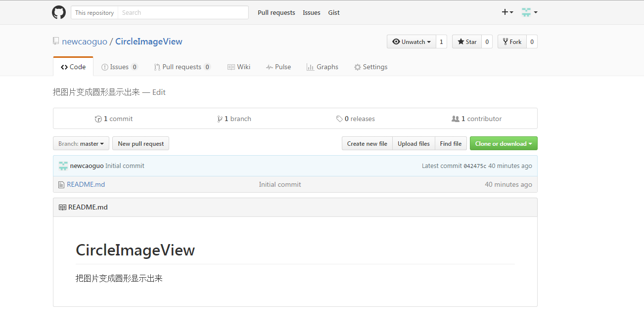Click inside the Search input field
The height and width of the screenshot is (335, 644).
tap(183, 13)
